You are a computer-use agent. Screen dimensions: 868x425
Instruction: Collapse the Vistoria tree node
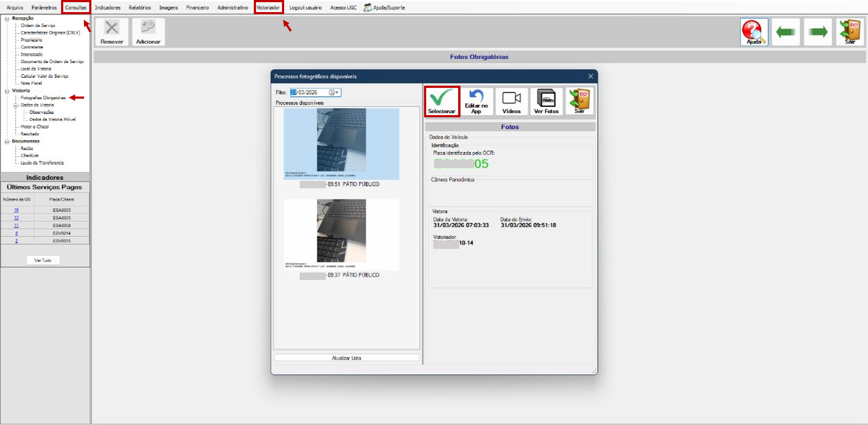[7, 91]
